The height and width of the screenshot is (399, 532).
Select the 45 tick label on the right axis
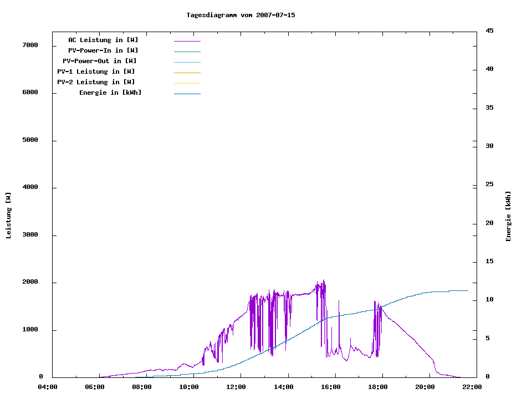tap(489, 30)
